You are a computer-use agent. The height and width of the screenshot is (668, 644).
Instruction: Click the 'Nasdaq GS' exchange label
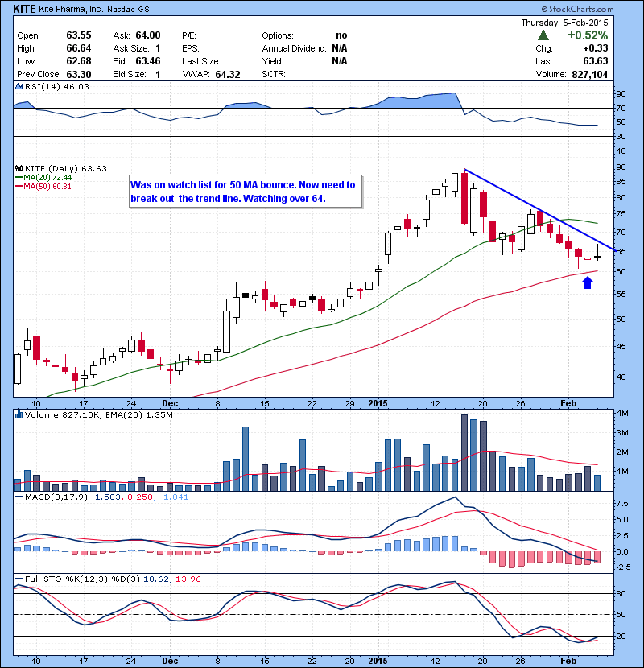click(x=128, y=10)
